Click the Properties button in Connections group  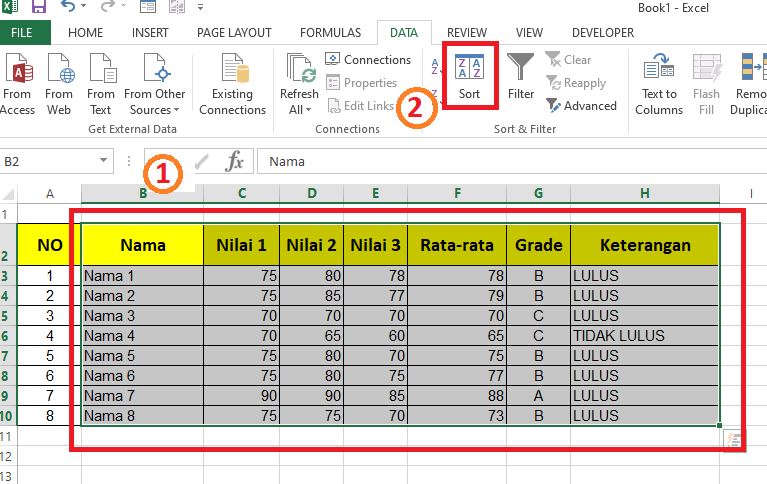point(361,83)
